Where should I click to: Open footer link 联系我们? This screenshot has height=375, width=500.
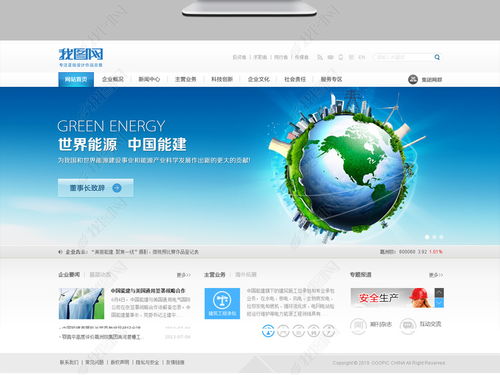pos(69,362)
